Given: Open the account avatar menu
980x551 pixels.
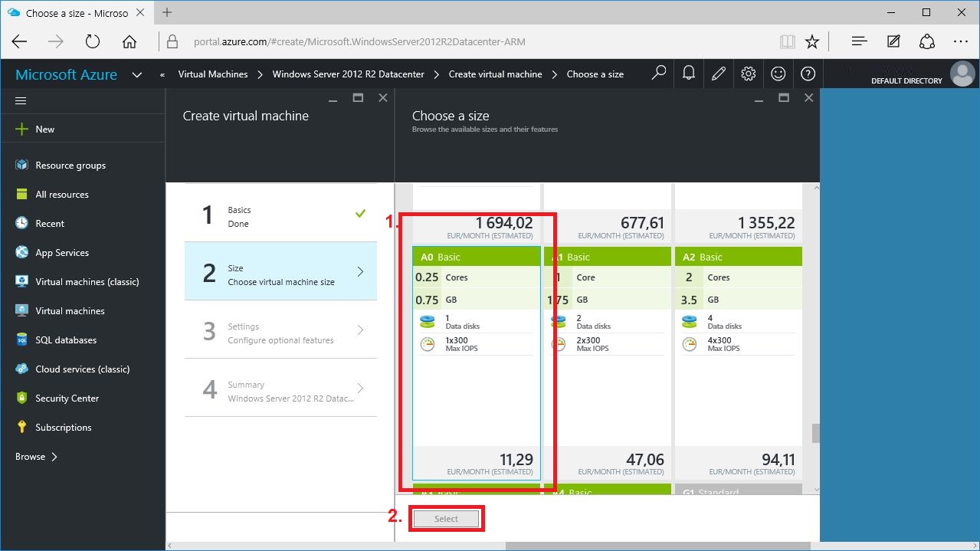Looking at the screenshot, I should pyautogui.click(x=962, y=74).
